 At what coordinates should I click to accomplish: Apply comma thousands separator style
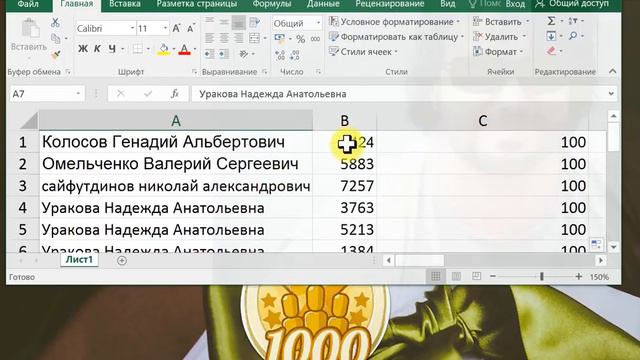(316, 39)
